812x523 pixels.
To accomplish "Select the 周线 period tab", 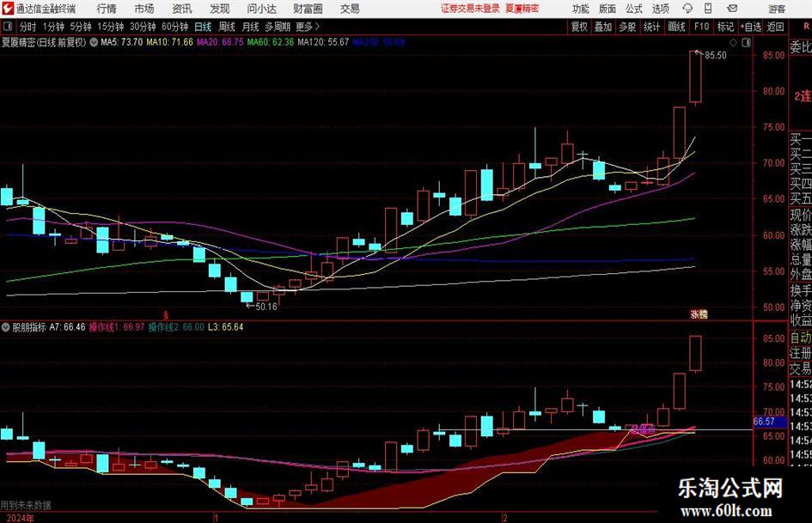I will tap(227, 27).
